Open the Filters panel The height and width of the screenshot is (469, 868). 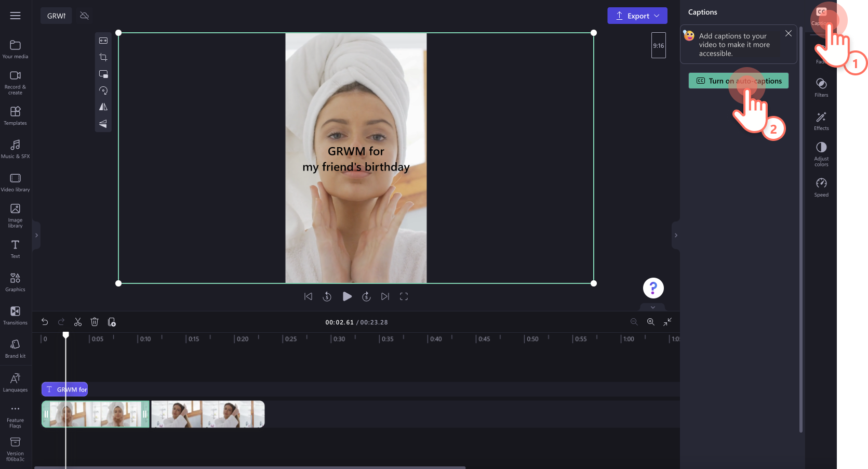[x=821, y=87]
